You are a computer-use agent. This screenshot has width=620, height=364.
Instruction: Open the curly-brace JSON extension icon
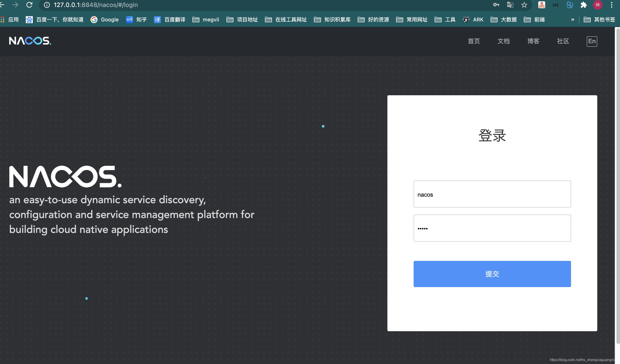(x=556, y=5)
